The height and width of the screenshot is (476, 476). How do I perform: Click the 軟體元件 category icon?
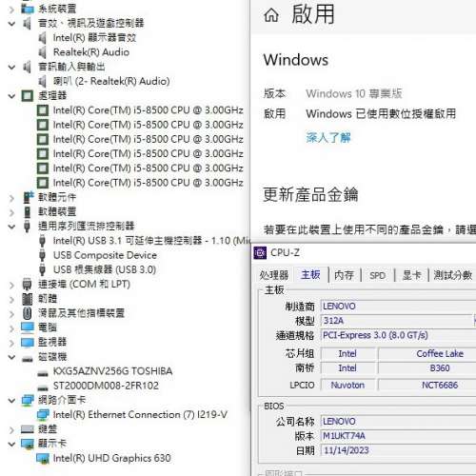pos(29,197)
